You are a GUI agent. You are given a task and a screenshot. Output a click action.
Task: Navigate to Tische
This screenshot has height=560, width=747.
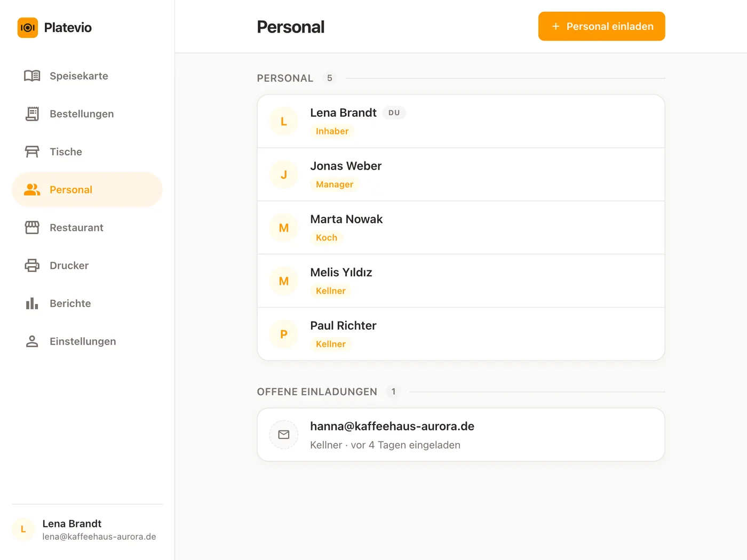click(87, 151)
